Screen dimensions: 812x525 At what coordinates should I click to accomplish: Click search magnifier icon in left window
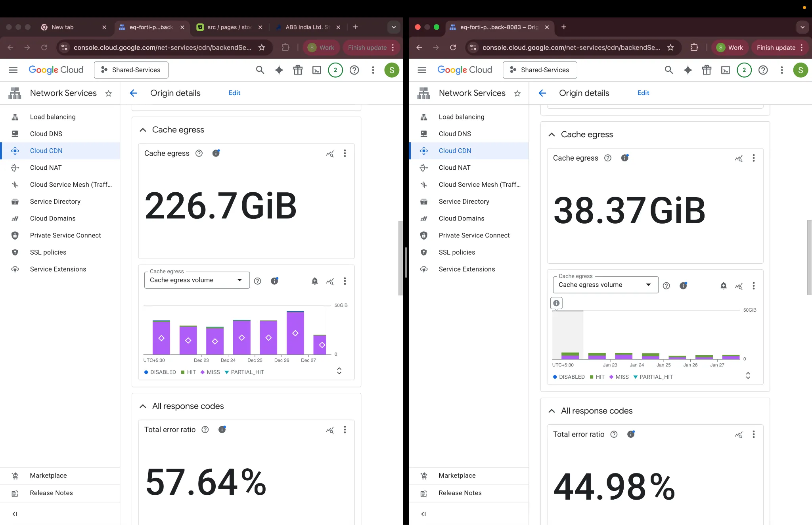[x=260, y=70]
